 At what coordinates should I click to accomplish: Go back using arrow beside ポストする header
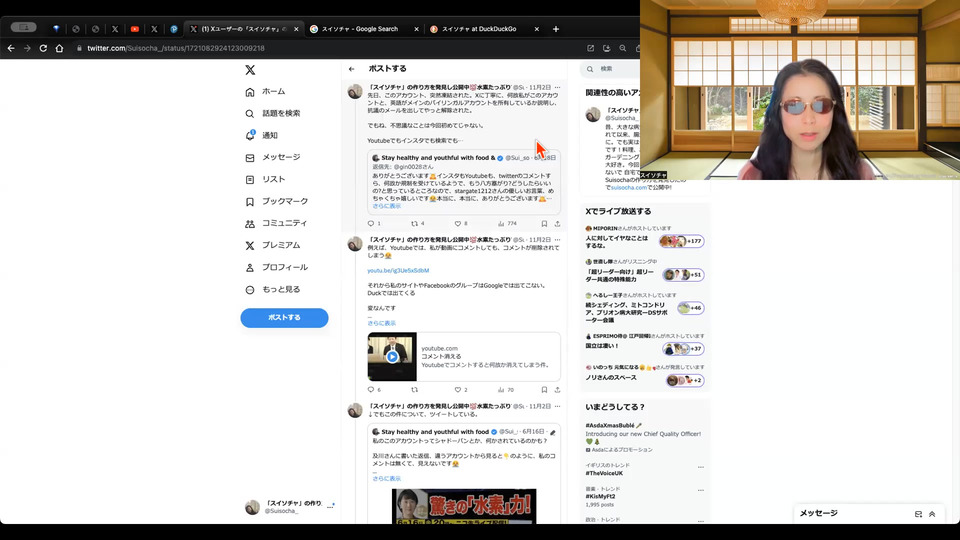(x=351, y=69)
